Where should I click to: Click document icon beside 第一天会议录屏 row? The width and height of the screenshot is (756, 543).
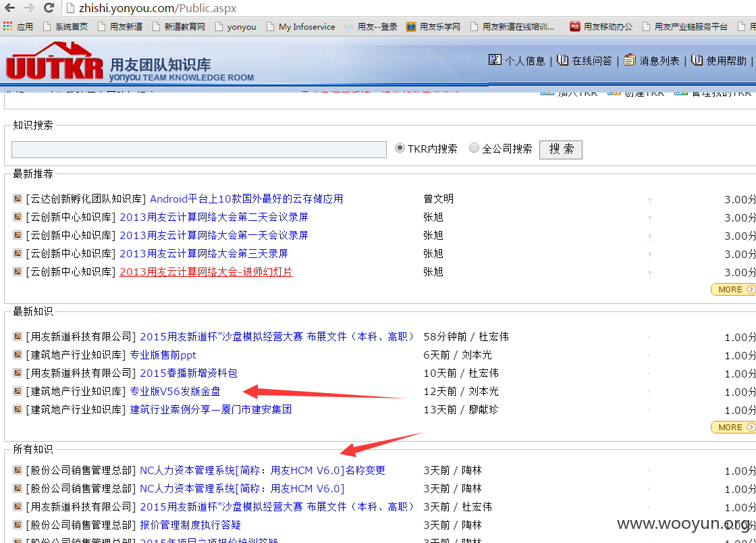(x=18, y=235)
